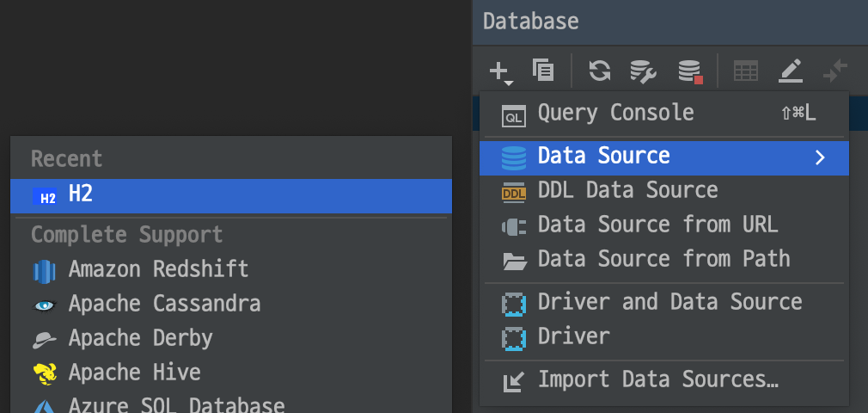Click the table editor grid icon

(x=745, y=71)
